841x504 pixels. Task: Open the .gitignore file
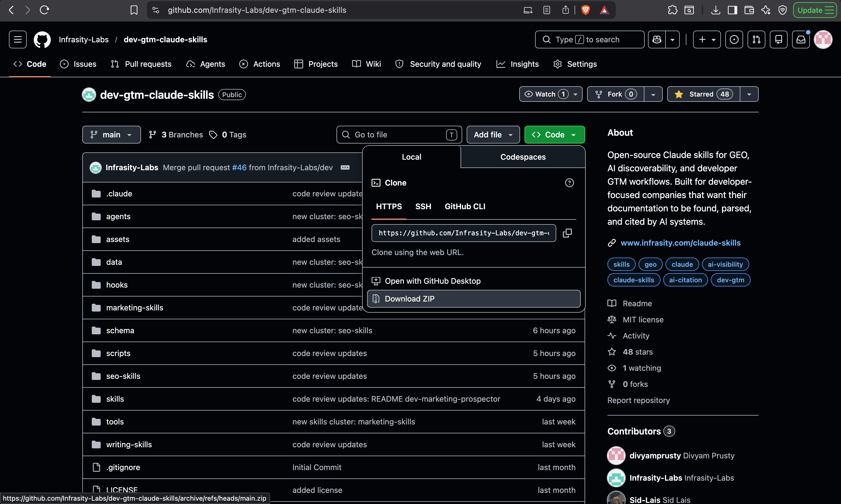pyautogui.click(x=123, y=468)
